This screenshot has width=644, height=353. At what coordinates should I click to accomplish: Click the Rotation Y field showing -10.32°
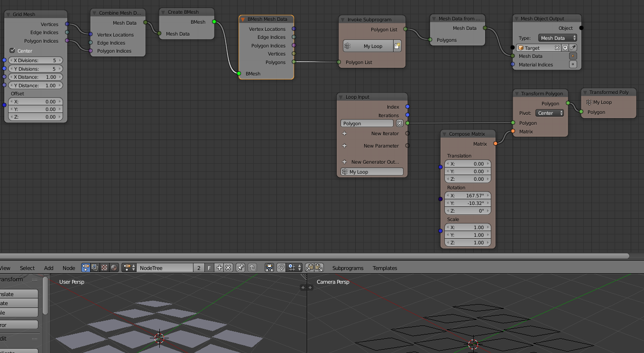[x=468, y=203]
